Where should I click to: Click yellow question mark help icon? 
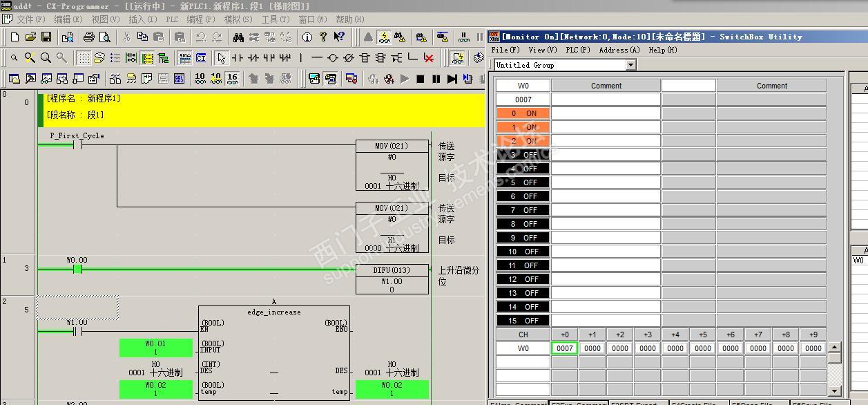coord(323,37)
